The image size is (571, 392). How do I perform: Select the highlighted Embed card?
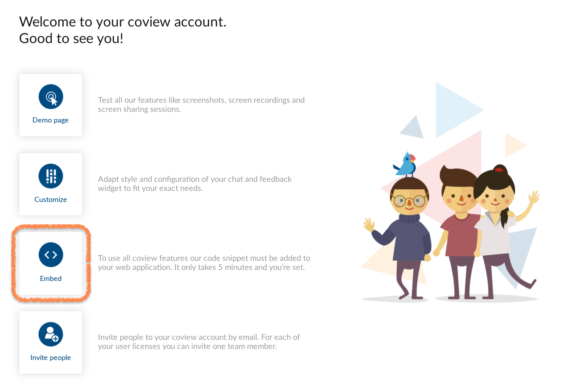51,263
